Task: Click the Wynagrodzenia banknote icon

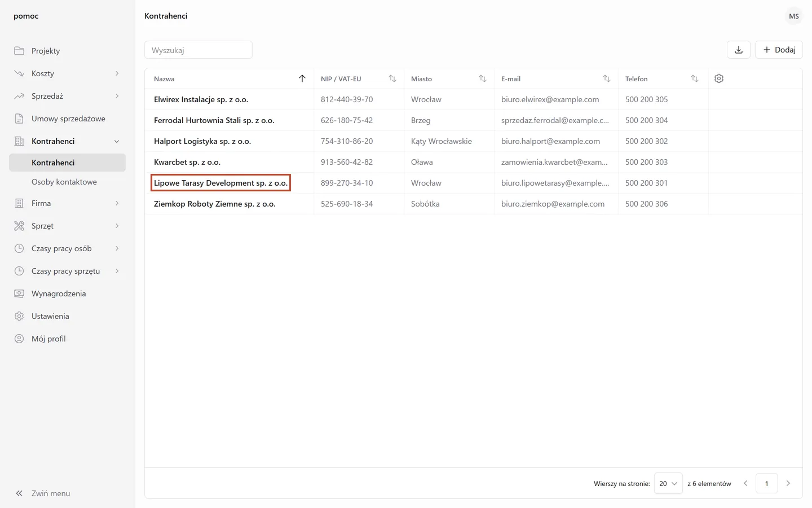Action: pyautogui.click(x=19, y=294)
